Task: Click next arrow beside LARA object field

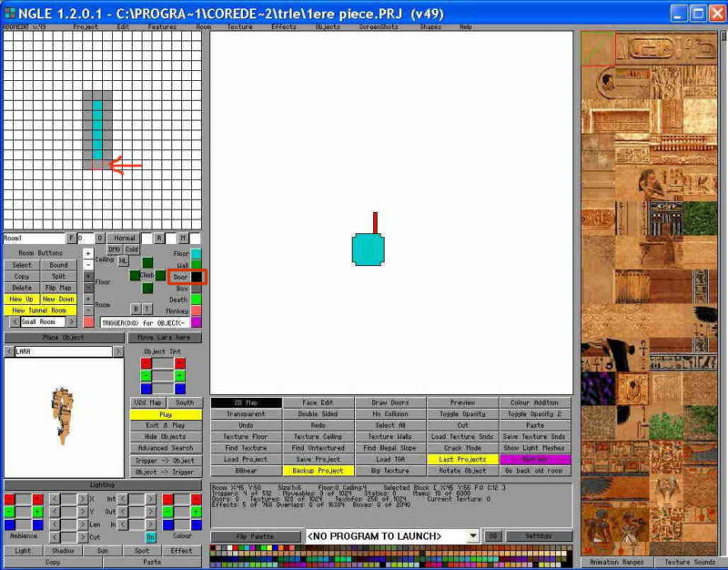Action: (118, 351)
